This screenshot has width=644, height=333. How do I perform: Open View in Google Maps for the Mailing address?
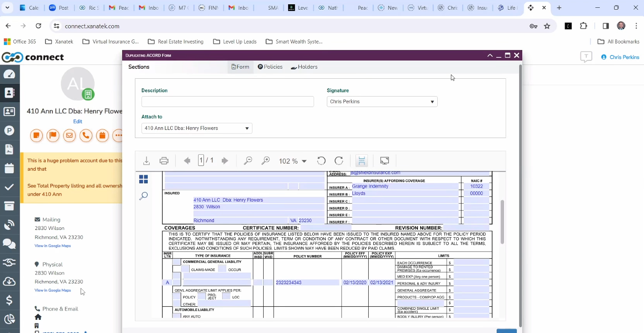click(x=53, y=246)
